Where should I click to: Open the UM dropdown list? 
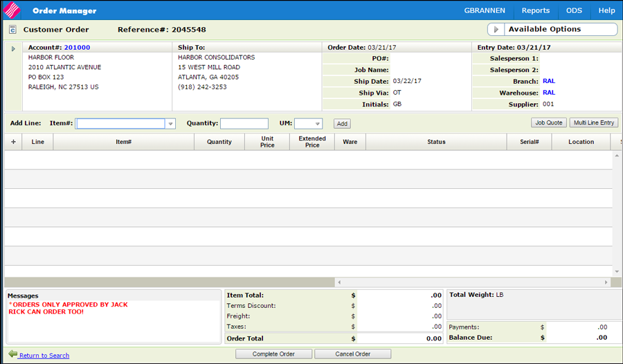pos(308,124)
